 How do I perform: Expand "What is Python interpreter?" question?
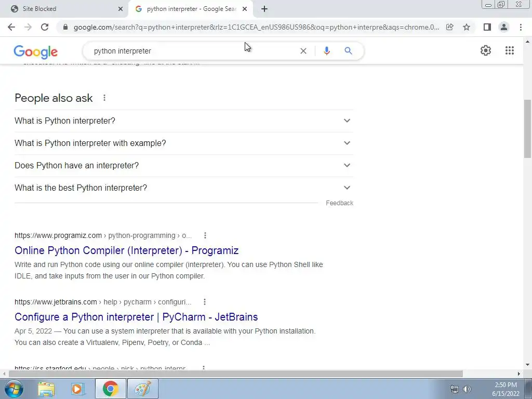pyautogui.click(x=183, y=121)
